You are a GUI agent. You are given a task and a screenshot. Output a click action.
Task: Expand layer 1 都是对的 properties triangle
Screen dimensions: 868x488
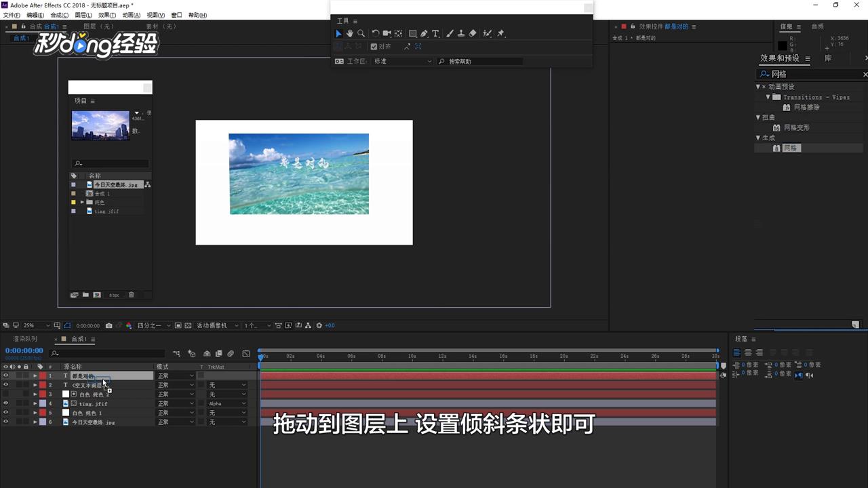pyautogui.click(x=35, y=375)
